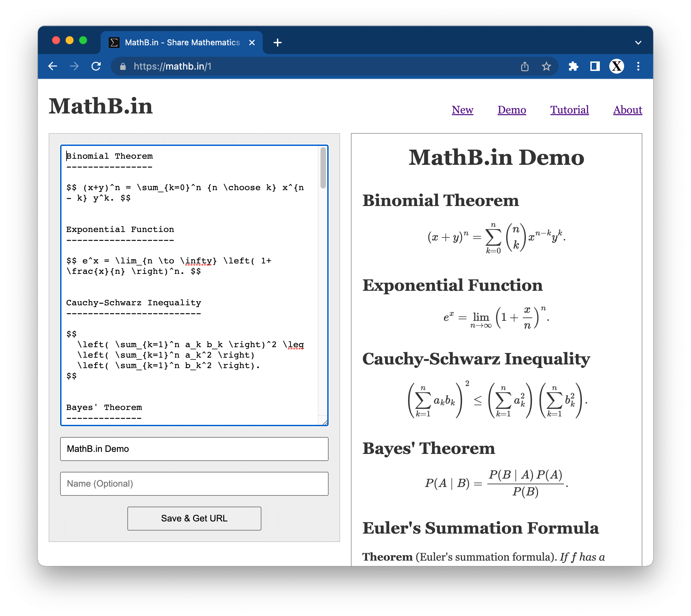Click the 'Binomial Theorem' line in the editor
691x616 pixels.
109,156
